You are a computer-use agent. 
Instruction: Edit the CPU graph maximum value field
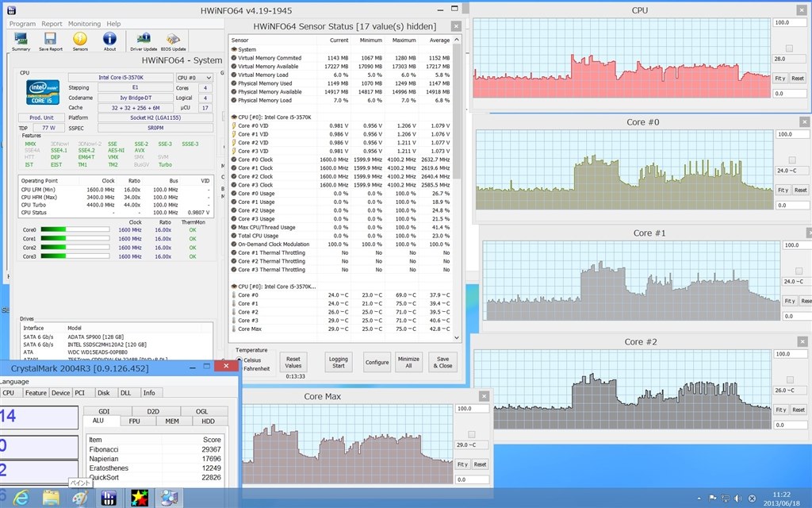(791, 23)
